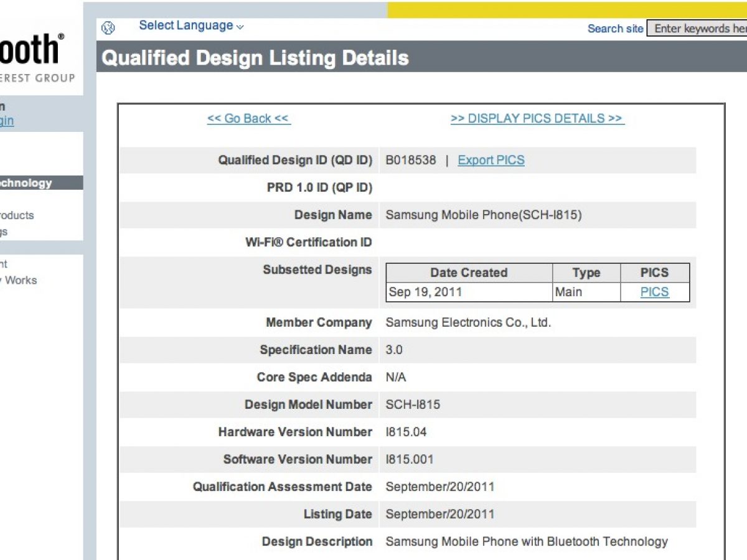Open the Products sidebar menu item
The height and width of the screenshot is (560, 747).
17,215
